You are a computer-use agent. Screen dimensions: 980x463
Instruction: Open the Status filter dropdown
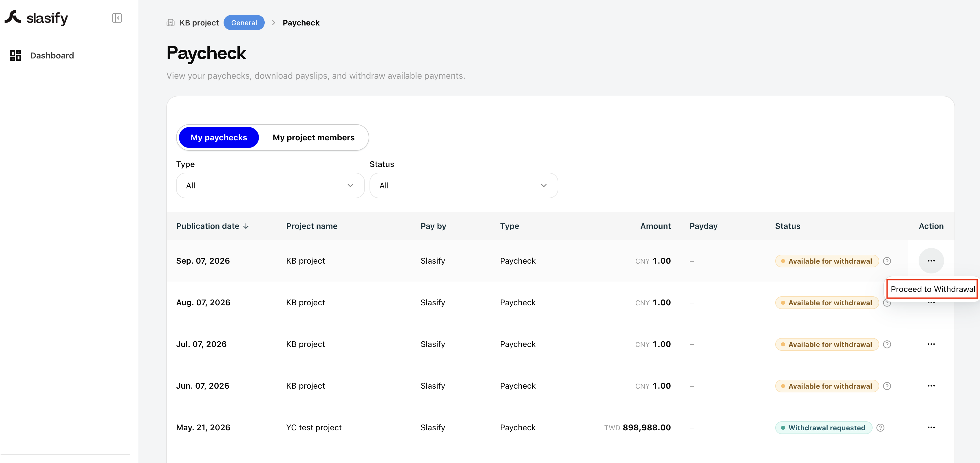(463, 185)
